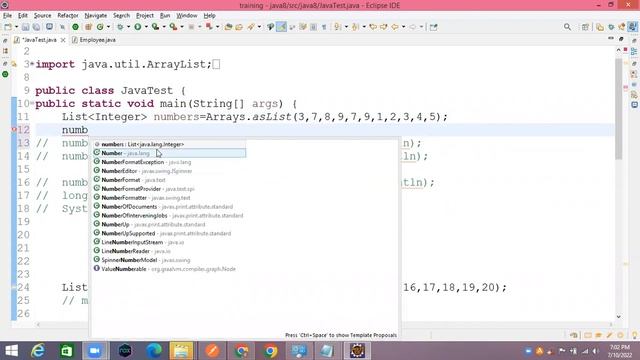Click the Previous Annotation toolbar icon
The height and width of the screenshot is (360, 640).
356,27
